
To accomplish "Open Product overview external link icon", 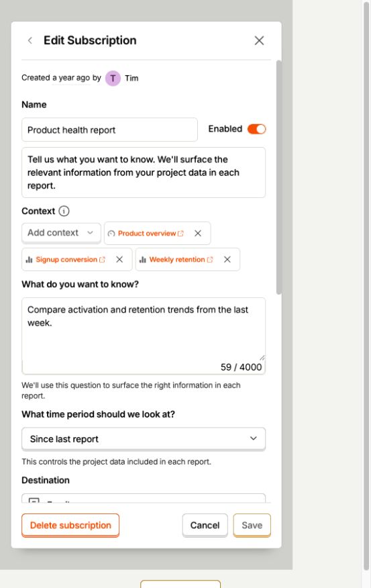I will (180, 233).
